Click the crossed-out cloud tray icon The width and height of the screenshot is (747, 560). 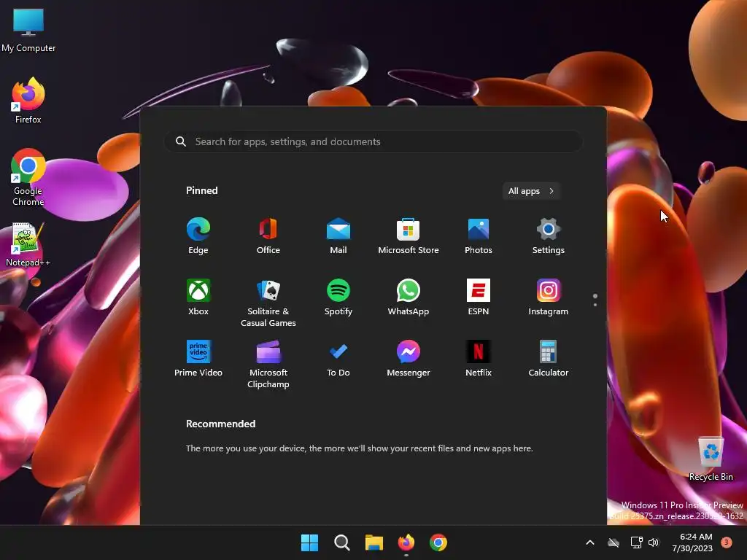coord(614,542)
